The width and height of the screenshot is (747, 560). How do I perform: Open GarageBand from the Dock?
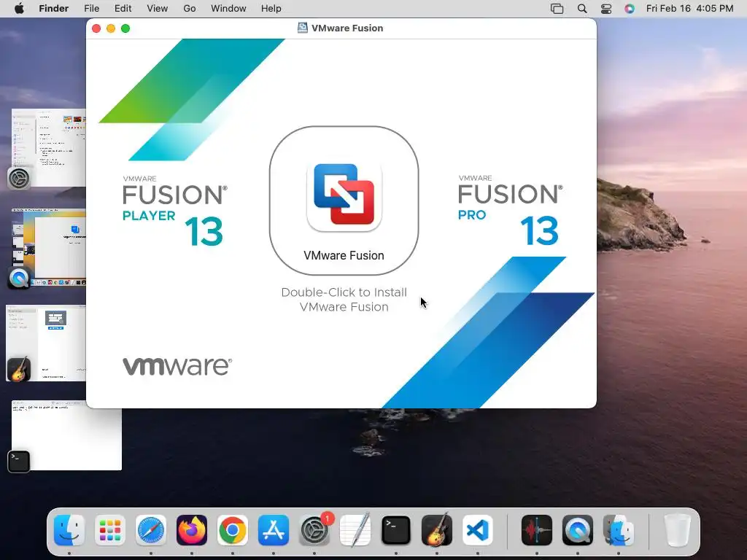coord(437,530)
